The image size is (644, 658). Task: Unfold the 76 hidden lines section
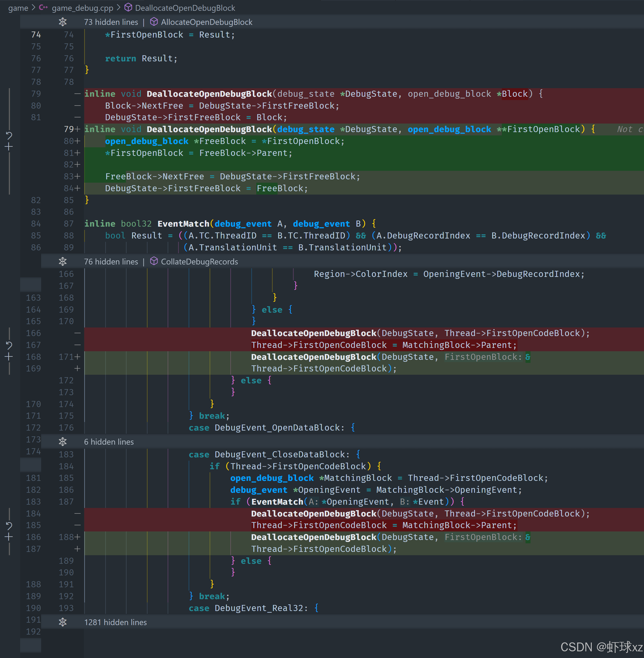[63, 262]
